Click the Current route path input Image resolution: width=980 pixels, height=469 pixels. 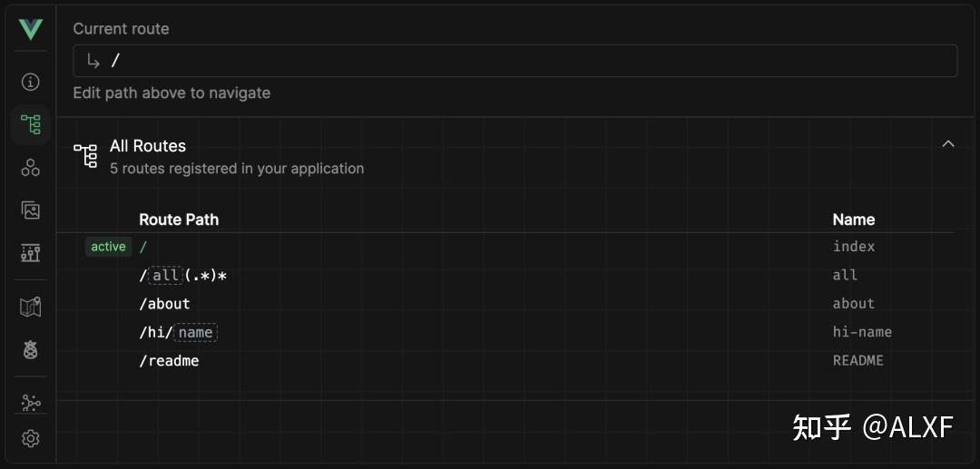click(514, 61)
